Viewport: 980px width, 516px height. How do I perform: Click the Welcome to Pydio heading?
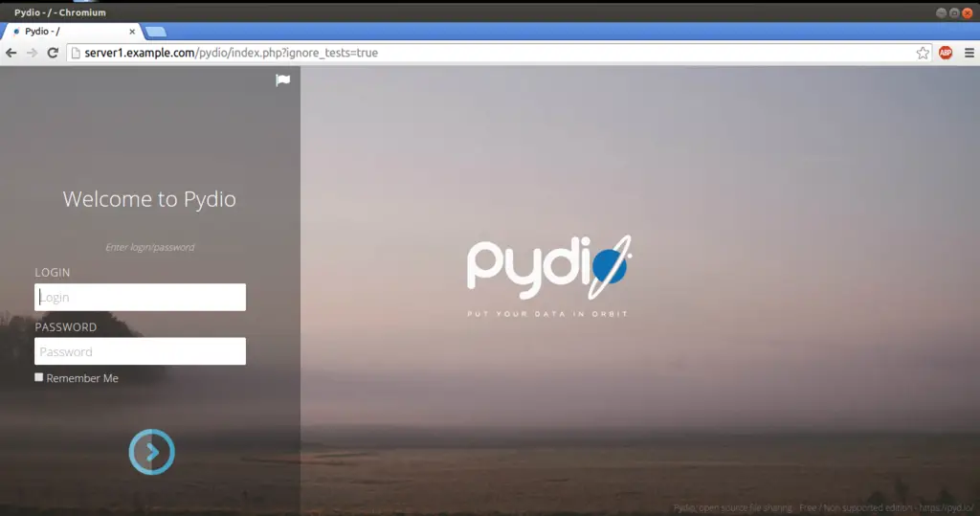coord(149,199)
